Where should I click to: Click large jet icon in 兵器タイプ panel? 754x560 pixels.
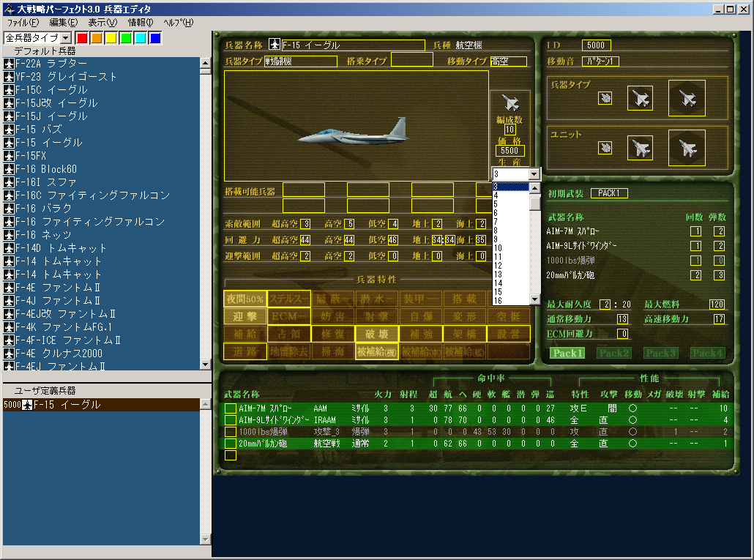click(687, 98)
